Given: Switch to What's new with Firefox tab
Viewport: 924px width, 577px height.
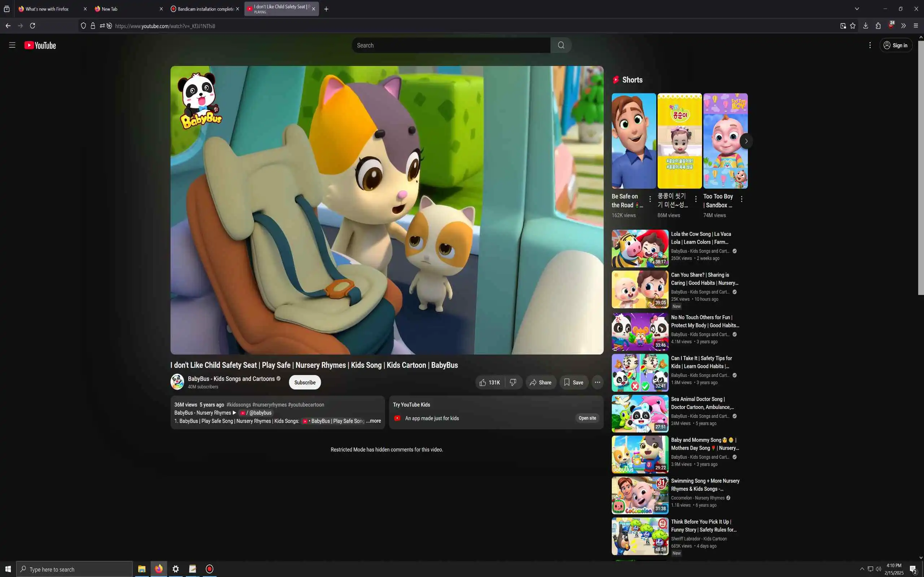Looking at the screenshot, I should tap(48, 9).
